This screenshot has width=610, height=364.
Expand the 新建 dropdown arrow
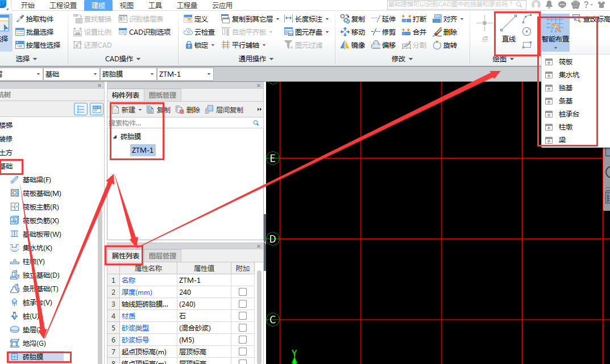click(x=140, y=110)
